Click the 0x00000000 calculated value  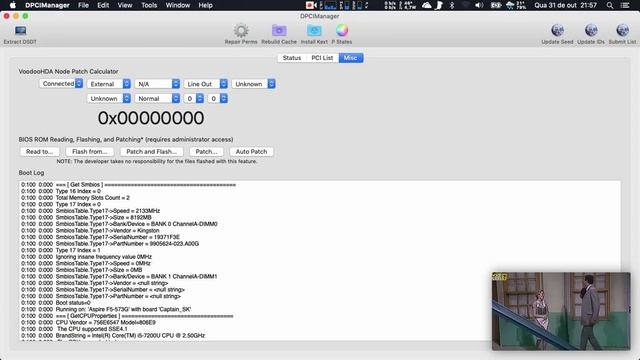click(x=151, y=118)
